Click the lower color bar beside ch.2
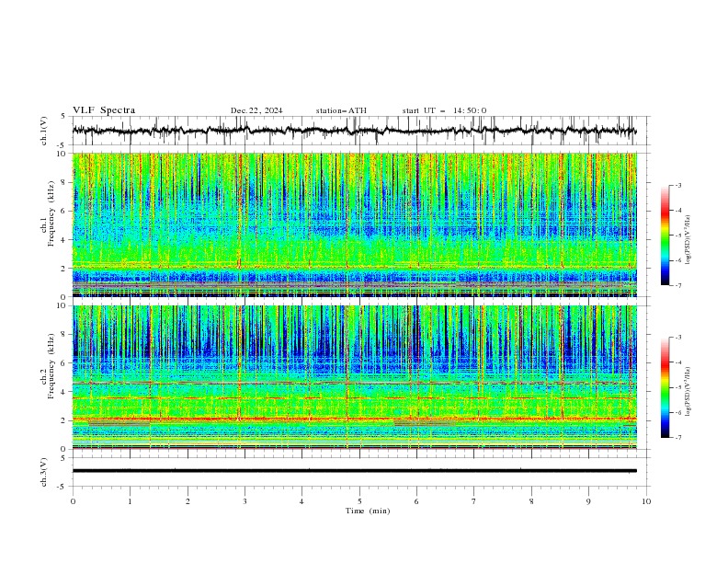728x563 pixels. click(x=665, y=387)
